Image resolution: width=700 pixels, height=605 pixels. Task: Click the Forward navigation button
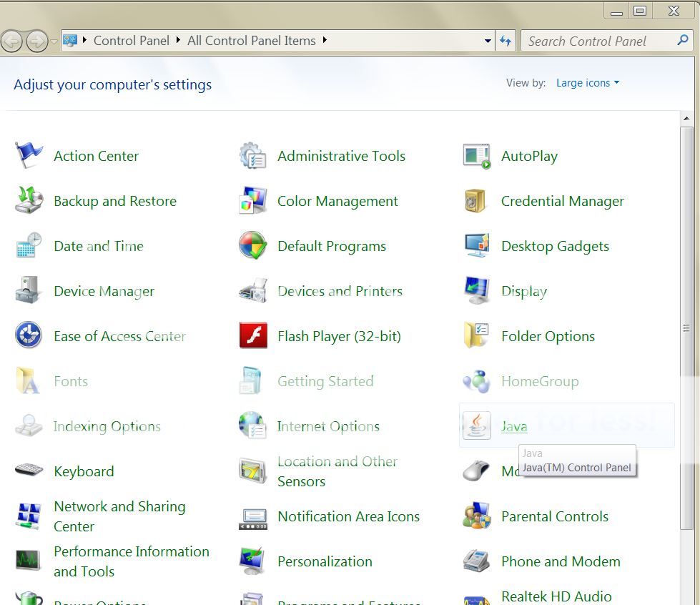click(x=37, y=41)
